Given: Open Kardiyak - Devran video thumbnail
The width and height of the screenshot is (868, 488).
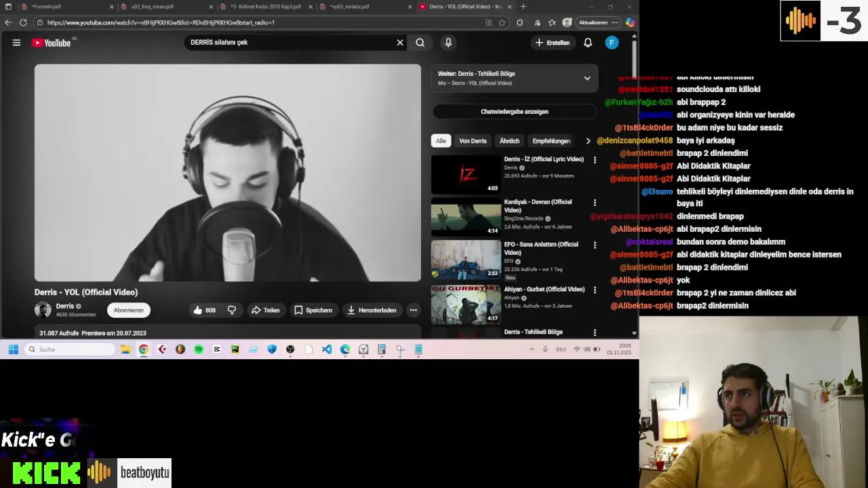Looking at the screenshot, I should coord(466,217).
